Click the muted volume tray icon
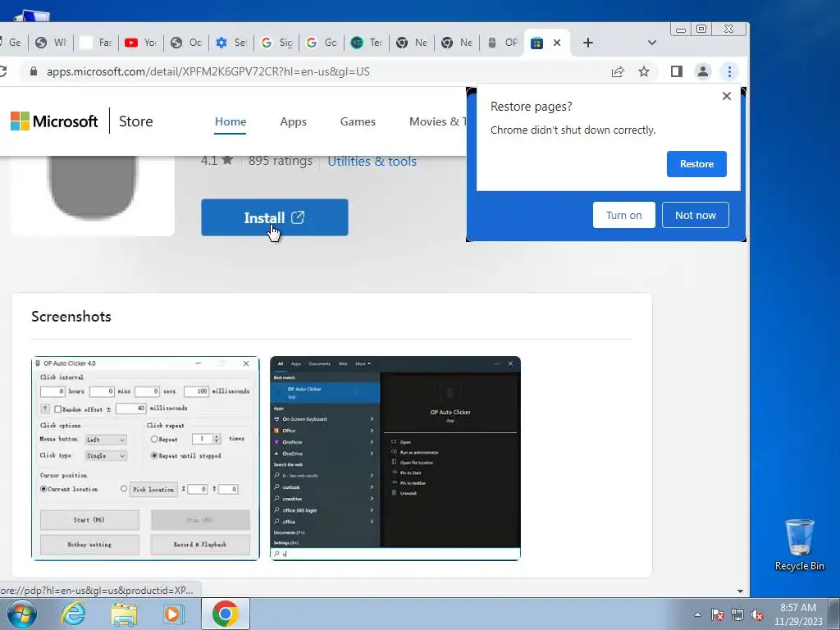Viewport: 840px width, 630px height. [x=757, y=614]
